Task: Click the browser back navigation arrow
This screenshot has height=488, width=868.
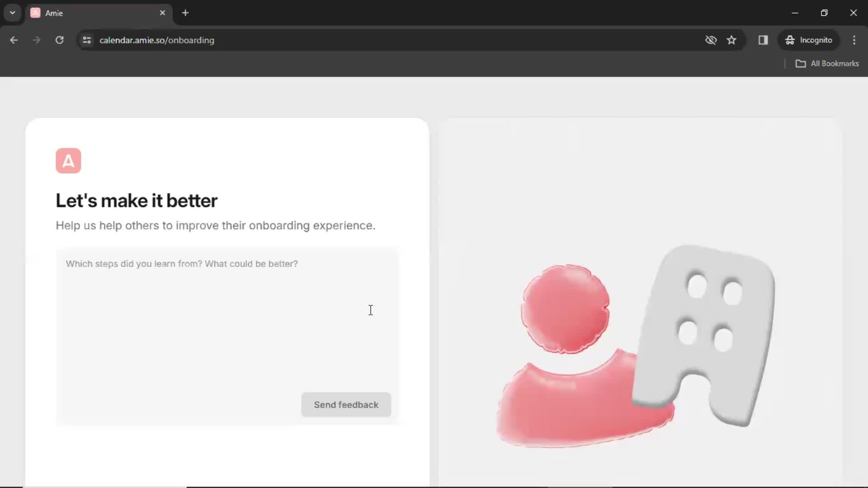Action: (x=14, y=40)
